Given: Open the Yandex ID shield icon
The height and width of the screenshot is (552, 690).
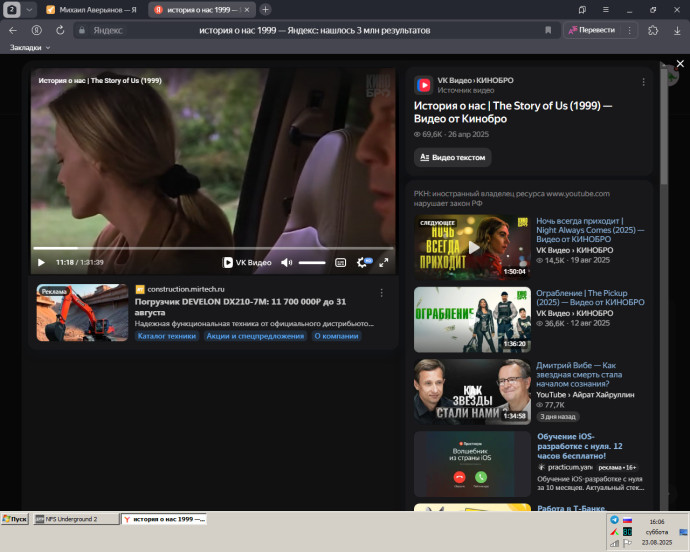Looking at the screenshot, I should (x=37, y=30).
